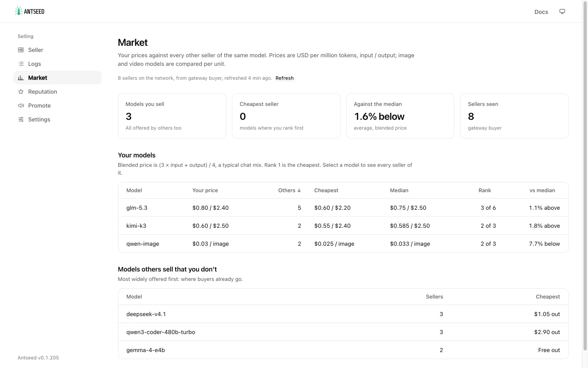Click the Rank column header
588x368 pixels.
(485, 191)
